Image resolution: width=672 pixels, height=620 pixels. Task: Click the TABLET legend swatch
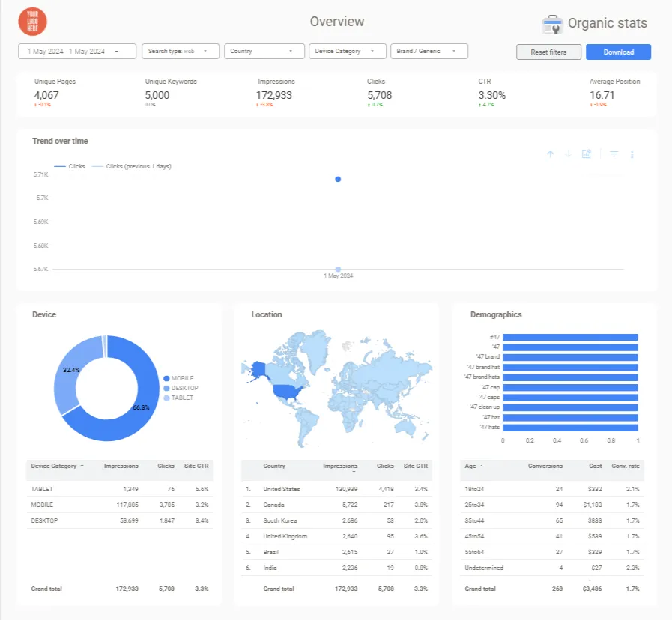(x=167, y=398)
